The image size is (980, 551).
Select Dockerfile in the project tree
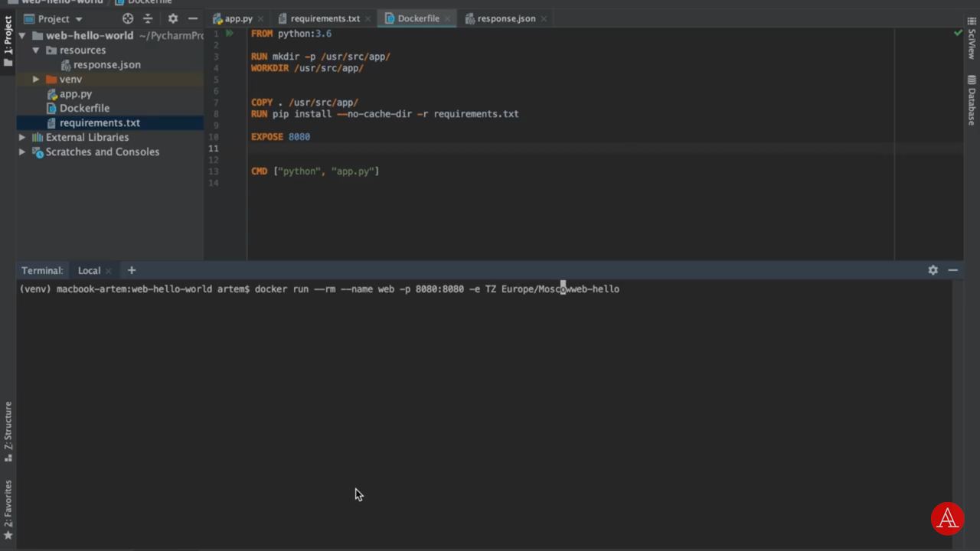pyautogui.click(x=84, y=108)
